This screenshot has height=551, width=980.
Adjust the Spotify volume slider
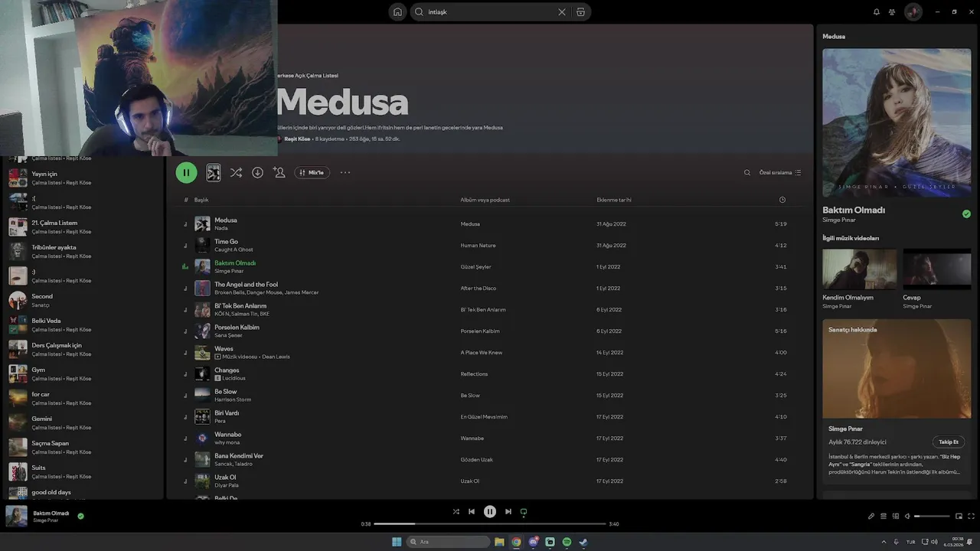[x=932, y=517]
